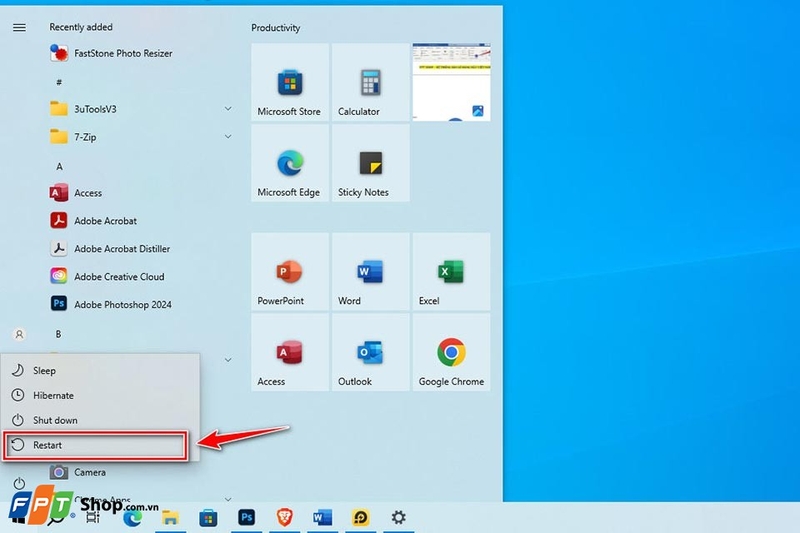Launch FastStone Photo Resizer from recently added

tap(111, 53)
